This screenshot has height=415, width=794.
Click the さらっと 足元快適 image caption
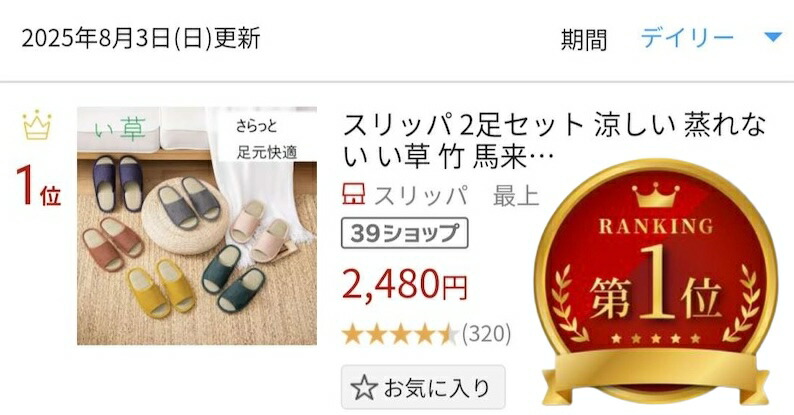click(266, 139)
